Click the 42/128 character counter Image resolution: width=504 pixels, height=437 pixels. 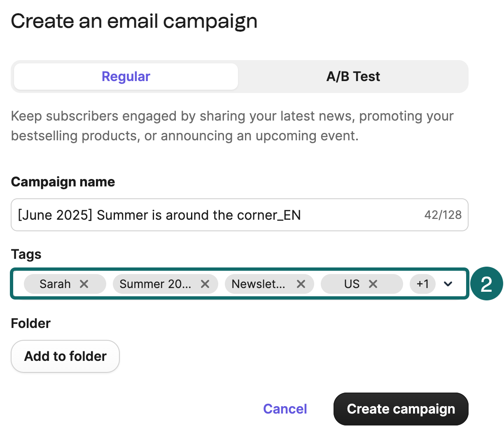tap(443, 214)
